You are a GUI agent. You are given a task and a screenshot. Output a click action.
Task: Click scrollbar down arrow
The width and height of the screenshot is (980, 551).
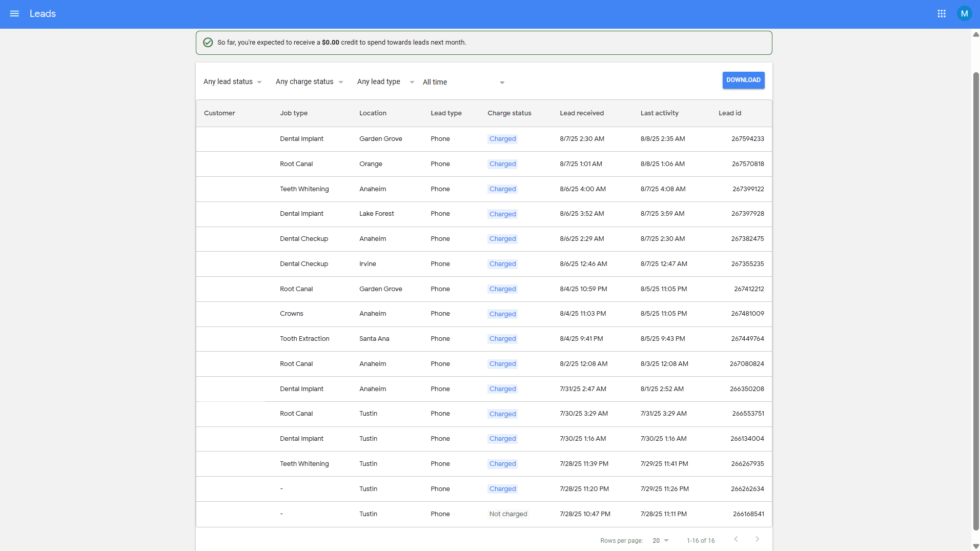tap(975, 546)
